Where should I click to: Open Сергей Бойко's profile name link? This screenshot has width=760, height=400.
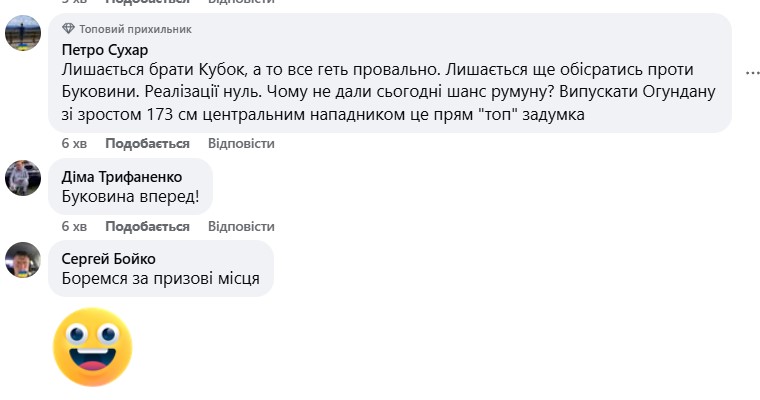108,259
